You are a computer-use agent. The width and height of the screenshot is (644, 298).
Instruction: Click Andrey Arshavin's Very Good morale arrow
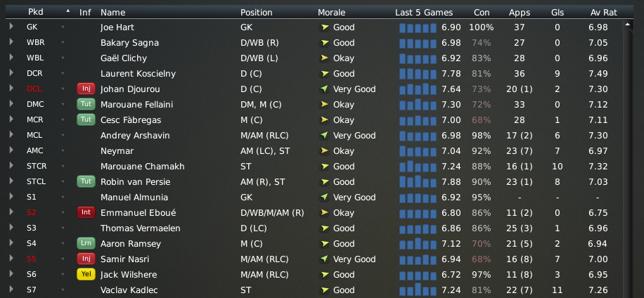325,135
